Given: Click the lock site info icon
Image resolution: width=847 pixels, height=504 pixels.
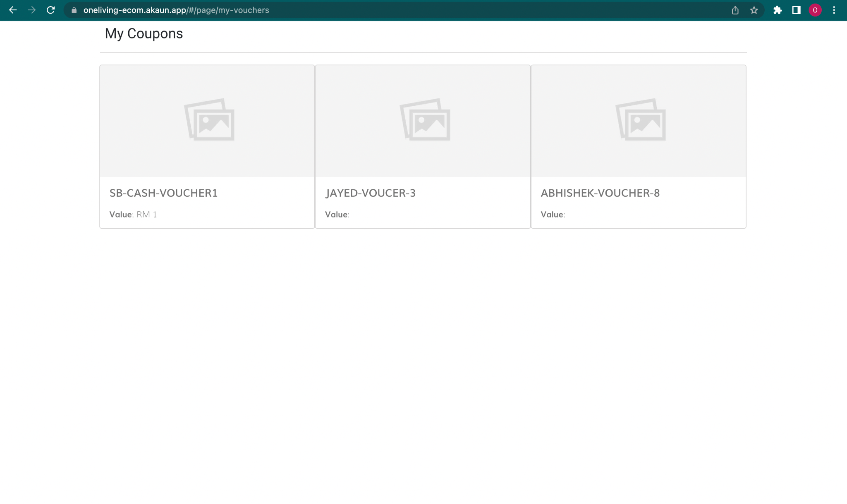Looking at the screenshot, I should pyautogui.click(x=74, y=10).
